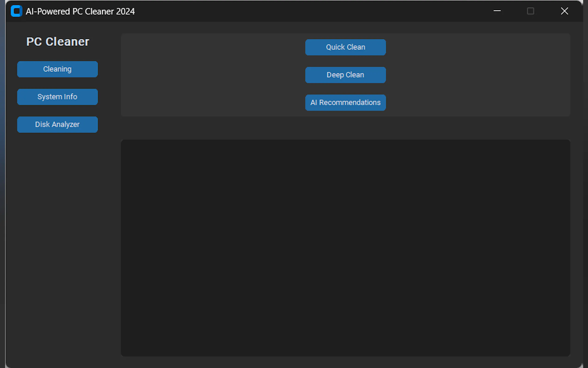This screenshot has height=368, width=588.
Task: Click the maximize window button
Action: 530,11
